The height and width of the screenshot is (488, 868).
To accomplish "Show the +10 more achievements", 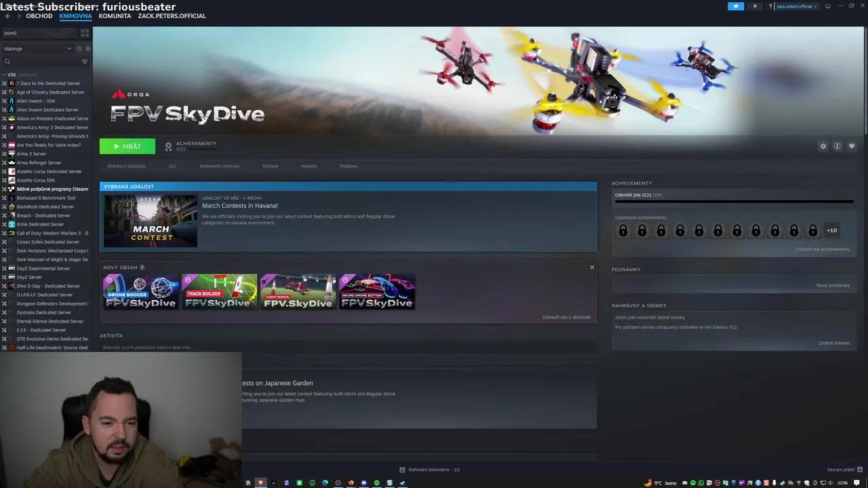I will coord(831,230).
